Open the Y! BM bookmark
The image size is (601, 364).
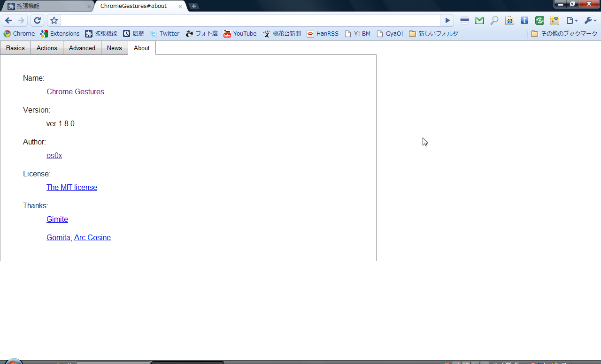pos(357,34)
